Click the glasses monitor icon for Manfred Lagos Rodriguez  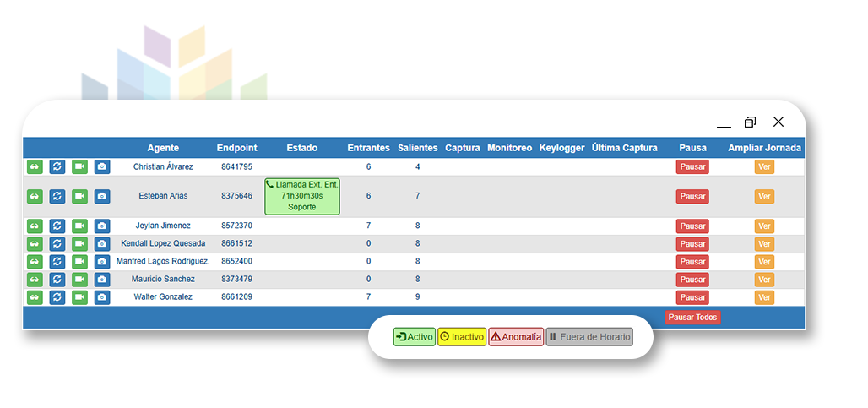[35, 262]
